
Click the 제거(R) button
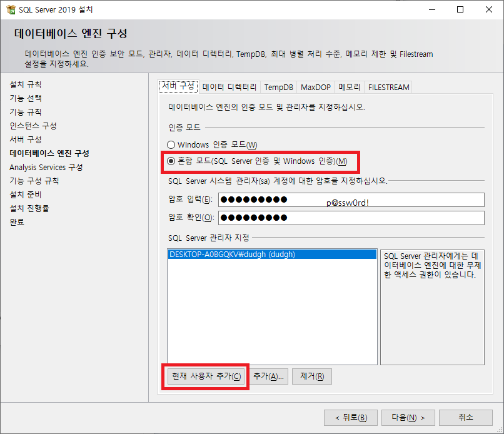(x=312, y=376)
